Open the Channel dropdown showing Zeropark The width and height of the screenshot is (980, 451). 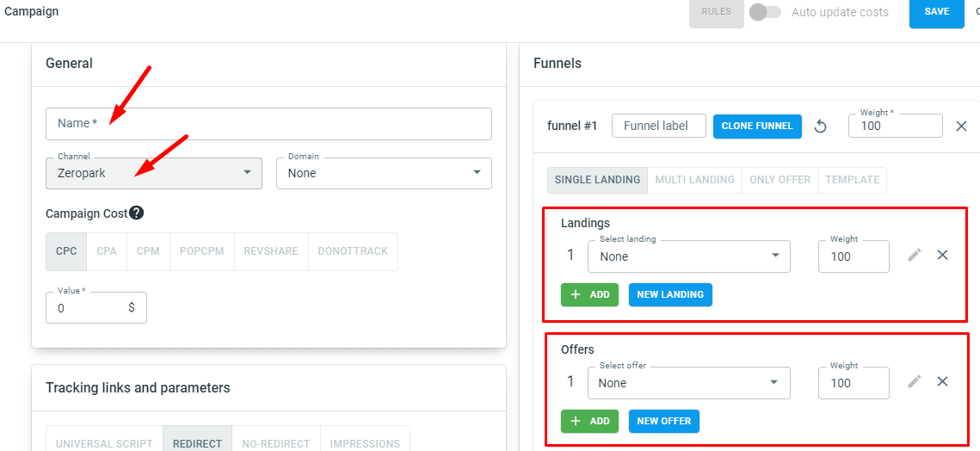(x=154, y=173)
